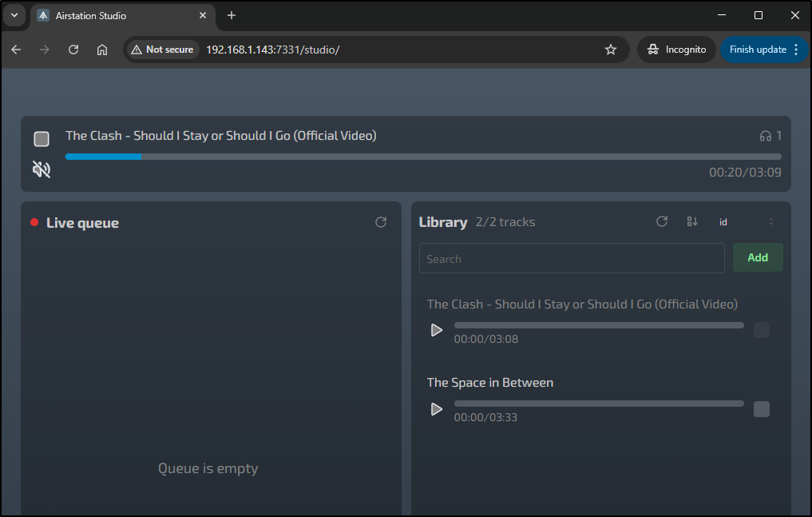The image size is (812, 517).
Task: Click the 00:00/03:33 time label
Action: tap(485, 418)
